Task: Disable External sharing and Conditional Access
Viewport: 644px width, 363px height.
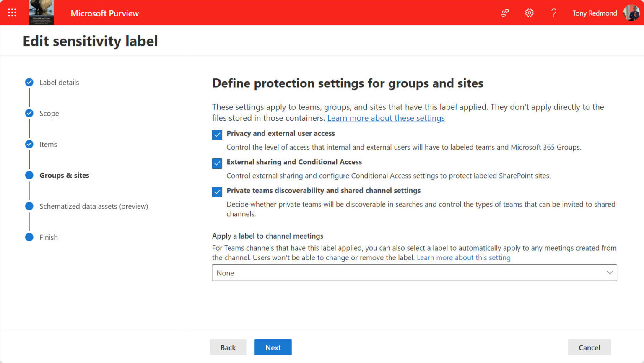Action: [217, 163]
